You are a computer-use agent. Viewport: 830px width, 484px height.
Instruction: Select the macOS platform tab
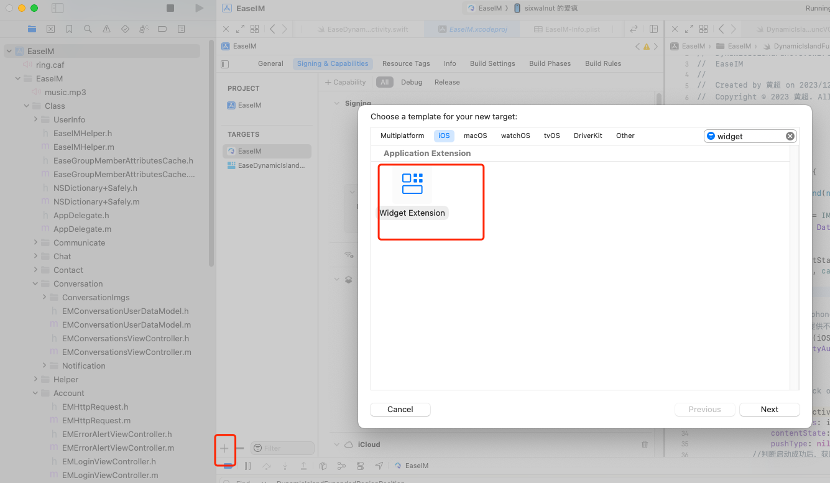click(475, 136)
